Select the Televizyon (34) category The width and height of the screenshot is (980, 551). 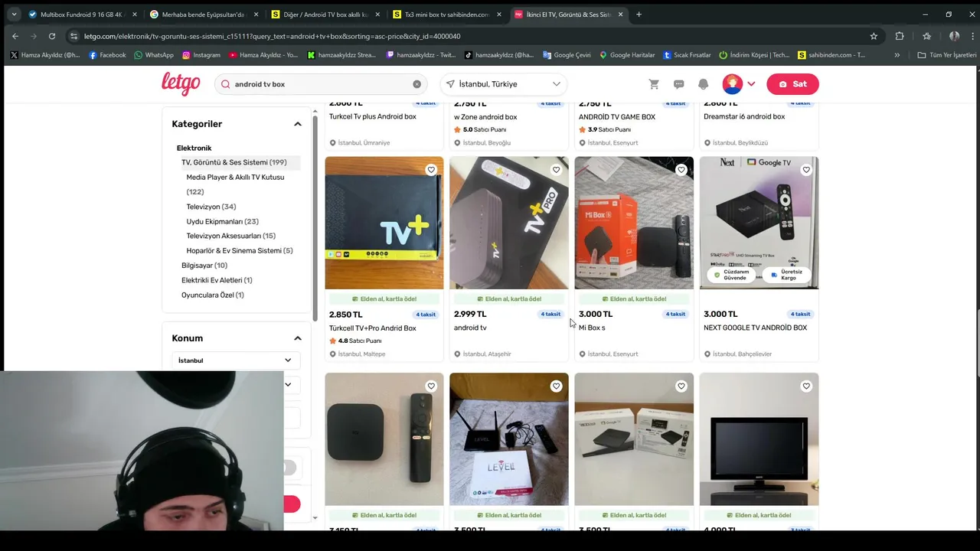pyautogui.click(x=211, y=207)
